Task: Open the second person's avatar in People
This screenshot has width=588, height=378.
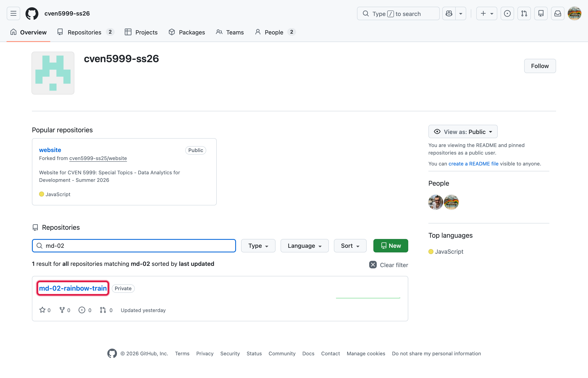Action: [x=451, y=202]
